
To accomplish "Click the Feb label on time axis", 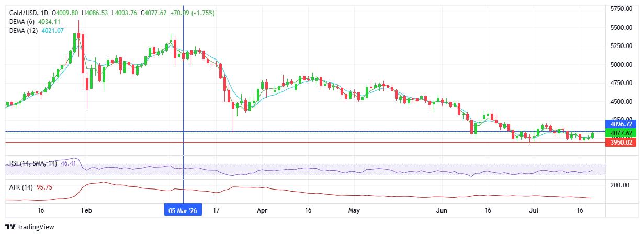I will tap(87, 211).
